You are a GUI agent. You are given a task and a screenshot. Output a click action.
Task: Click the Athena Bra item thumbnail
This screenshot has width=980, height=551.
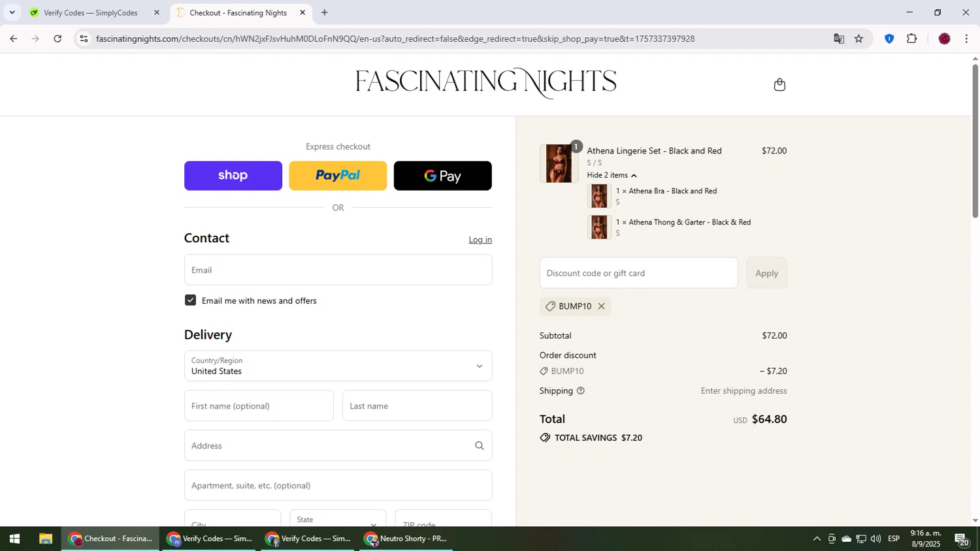[x=599, y=196]
